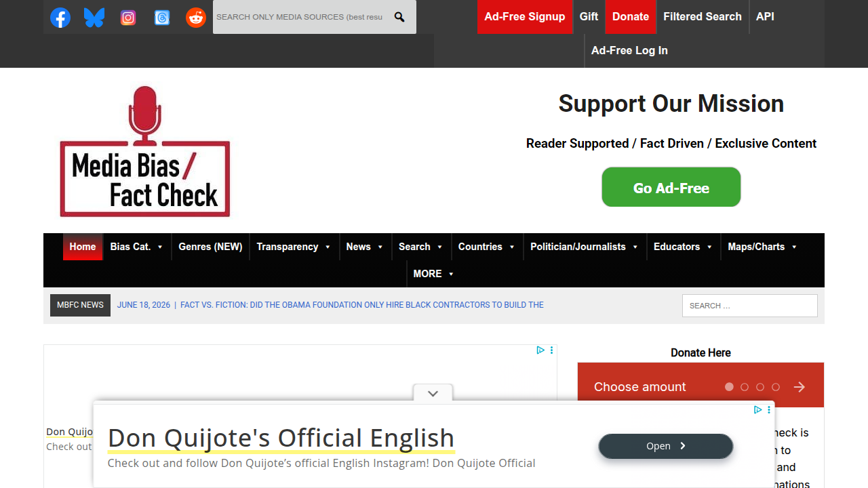Open Filtered Search in top bar
The width and height of the screenshot is (868, 488).
pos(703,17)
